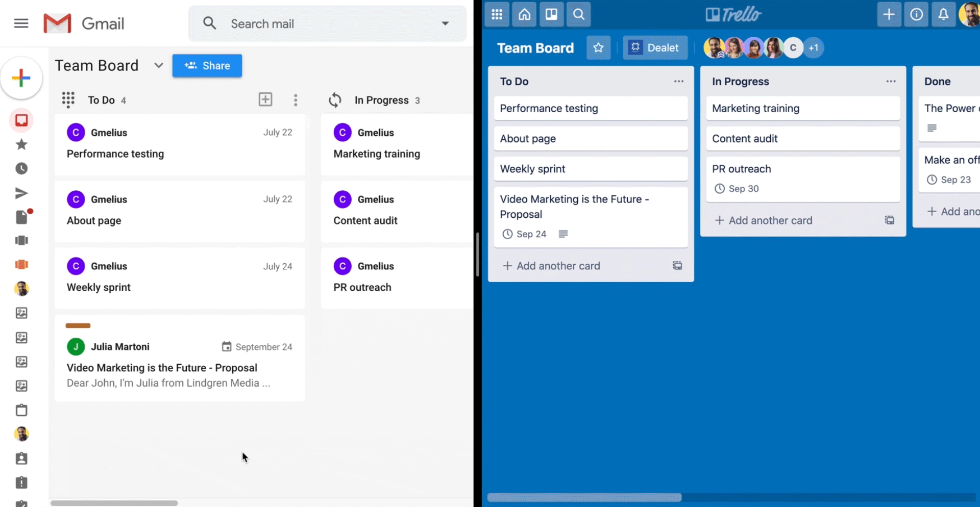Open the Dealet workspace button in Trello
The image size is (980, 507).
click(655, 48)
